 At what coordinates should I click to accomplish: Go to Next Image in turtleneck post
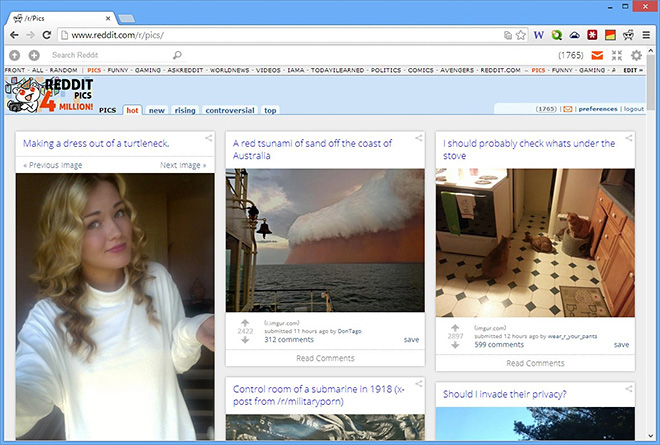(183, 165)
